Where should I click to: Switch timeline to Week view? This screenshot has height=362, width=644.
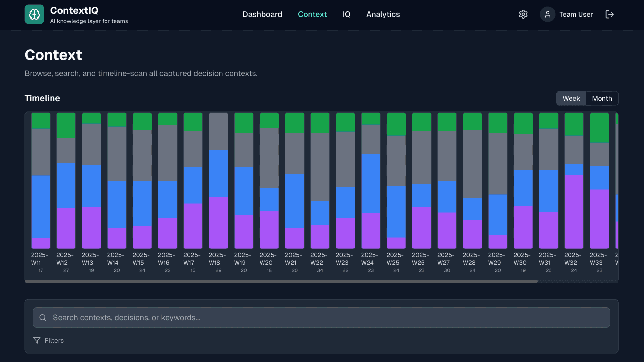(x=571, y=98)
